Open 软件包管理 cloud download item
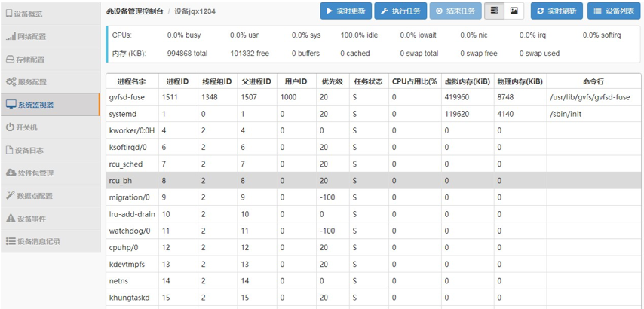Image resolution: width=644 pixels, height=309 pixels. 50,173
